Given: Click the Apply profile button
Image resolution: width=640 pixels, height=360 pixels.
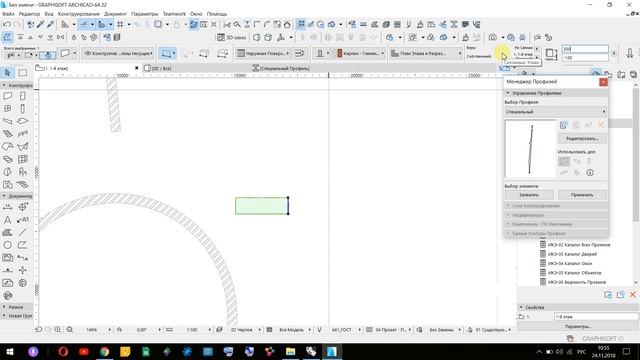Looking at the screenshot, I should coord(582,195).
